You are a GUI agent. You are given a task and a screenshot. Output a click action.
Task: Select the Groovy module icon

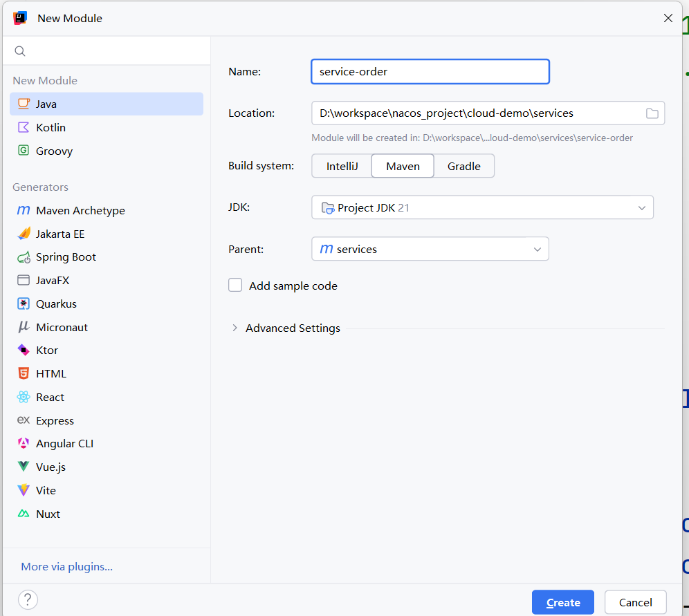24,151
